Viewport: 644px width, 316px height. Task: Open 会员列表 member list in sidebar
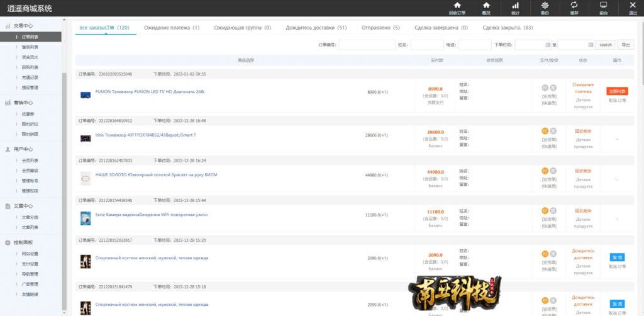(x=30, y=161)
